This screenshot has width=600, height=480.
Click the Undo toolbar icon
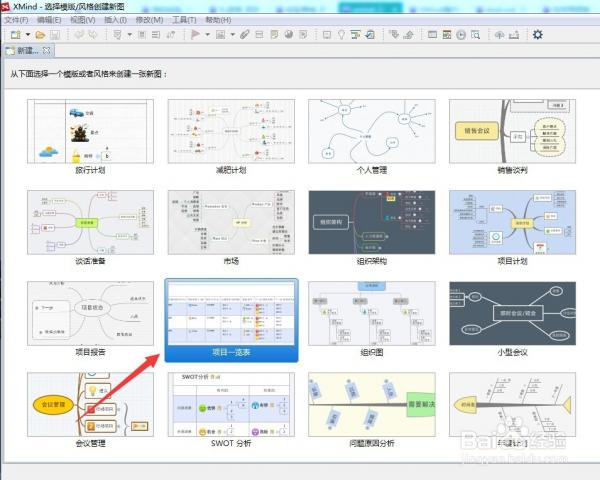pyautogui.click(x=79, y=35)
